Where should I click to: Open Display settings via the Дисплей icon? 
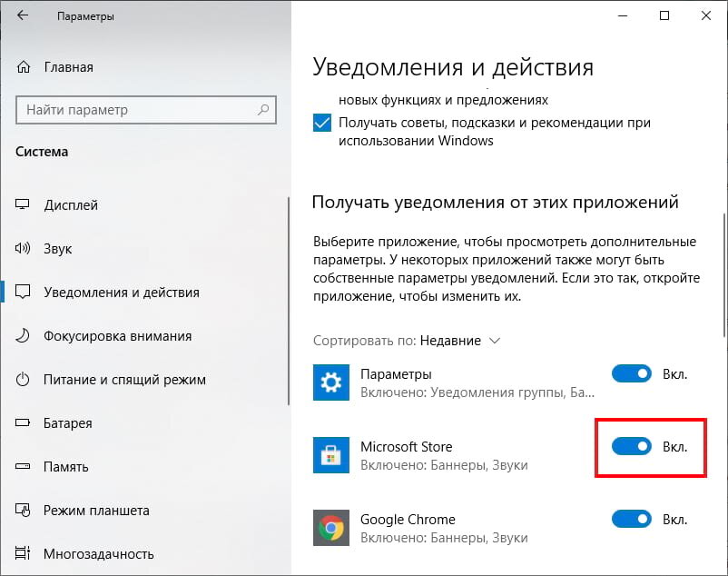click(25, 204)
